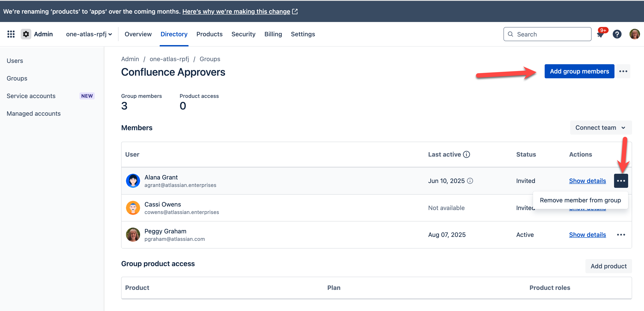Open the actions menu for Peggy Graham

point(621,235)
